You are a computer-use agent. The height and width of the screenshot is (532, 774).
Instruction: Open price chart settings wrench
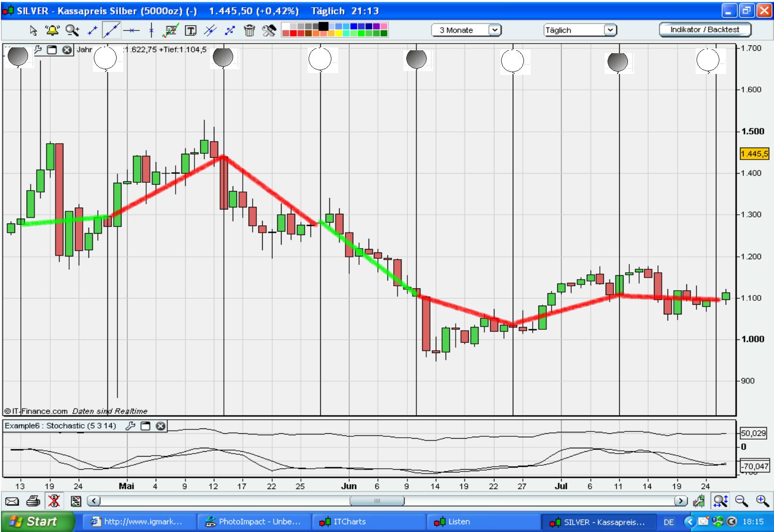coord(38,50)
